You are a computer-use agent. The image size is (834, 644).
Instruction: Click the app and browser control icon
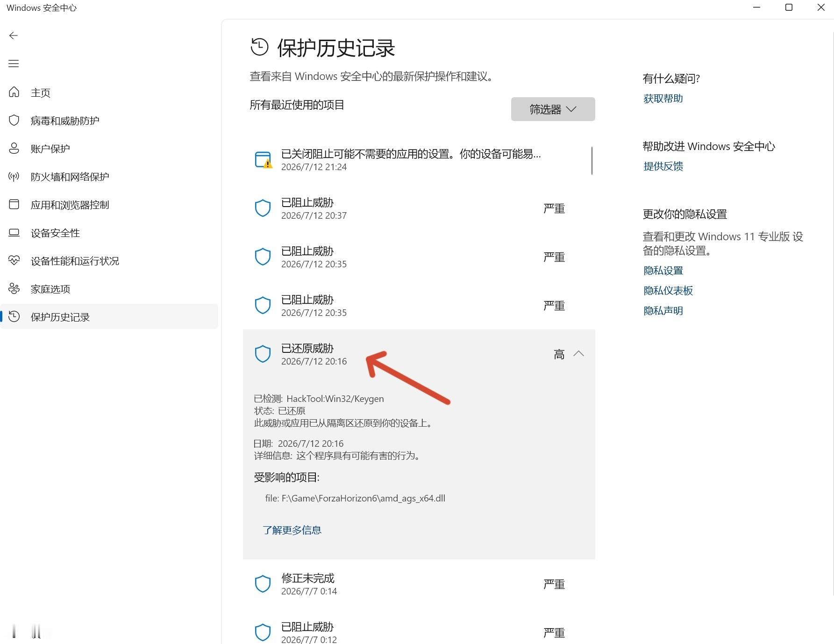point(14,204)
